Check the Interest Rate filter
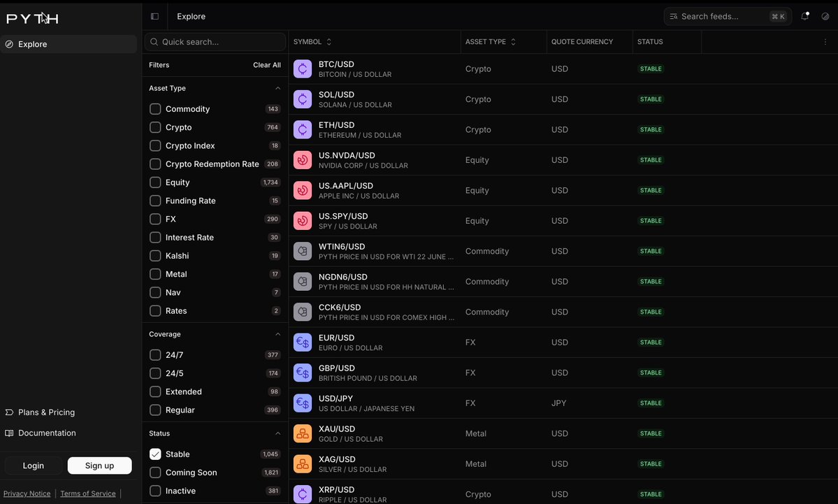838x504 pixels. [155, 237]
